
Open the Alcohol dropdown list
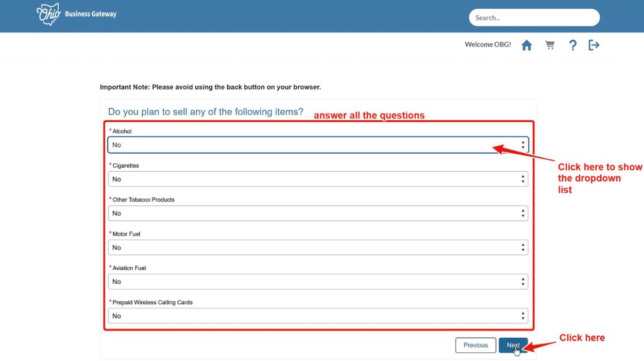click(x=309, y=145)
